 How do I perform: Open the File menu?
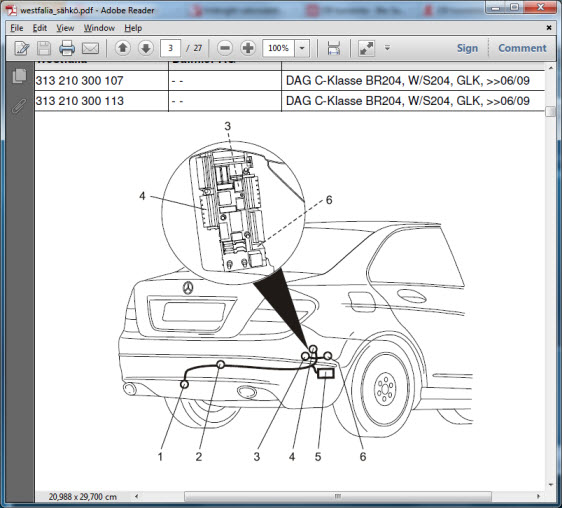(16, 28)
